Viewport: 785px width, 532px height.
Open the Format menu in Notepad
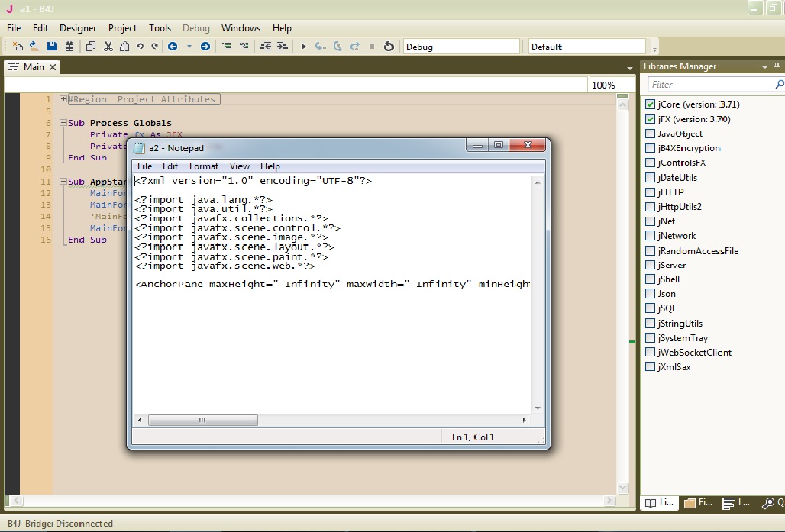click(x=204, y=166)
